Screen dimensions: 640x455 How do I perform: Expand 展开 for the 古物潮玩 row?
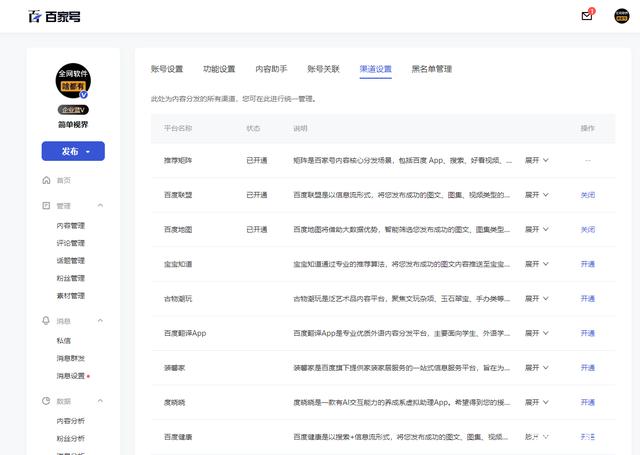(536, 299)
